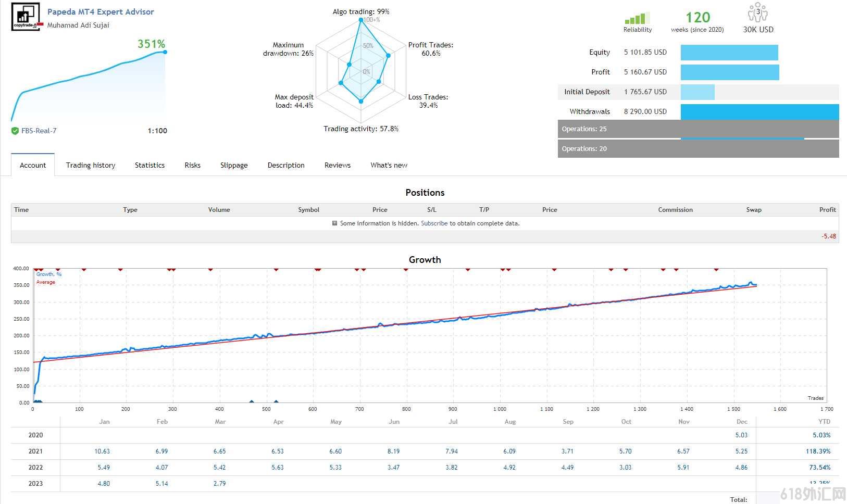This screenshot has height=504, width=847.
Task: Switch to the Statistics tab
Action: point(150,165)
